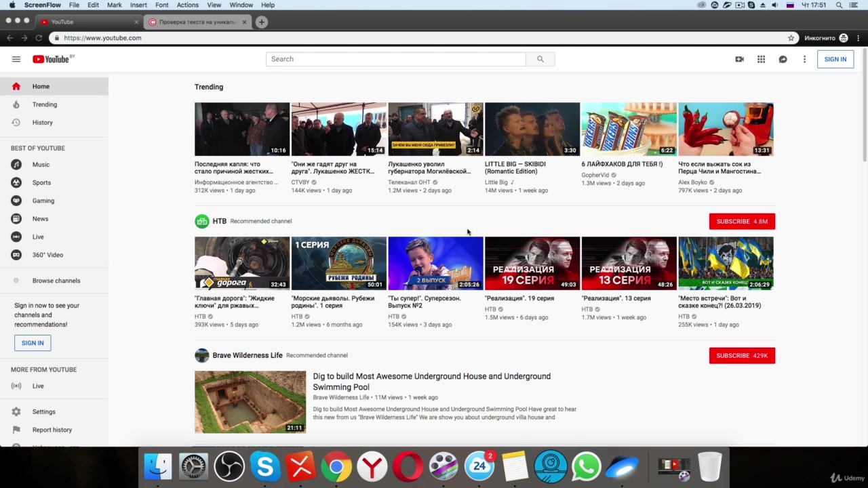
Task: Click the YouTube logo
Action: point(51,59)
